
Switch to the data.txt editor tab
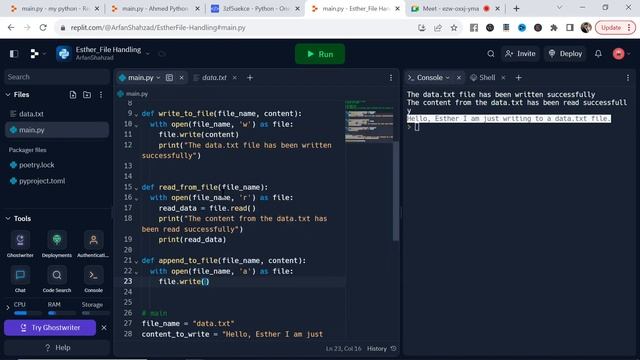pos(214,78)
